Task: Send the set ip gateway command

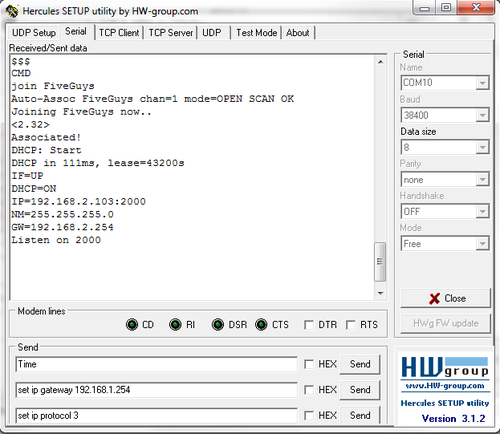Action: click(x=360, y=390)
